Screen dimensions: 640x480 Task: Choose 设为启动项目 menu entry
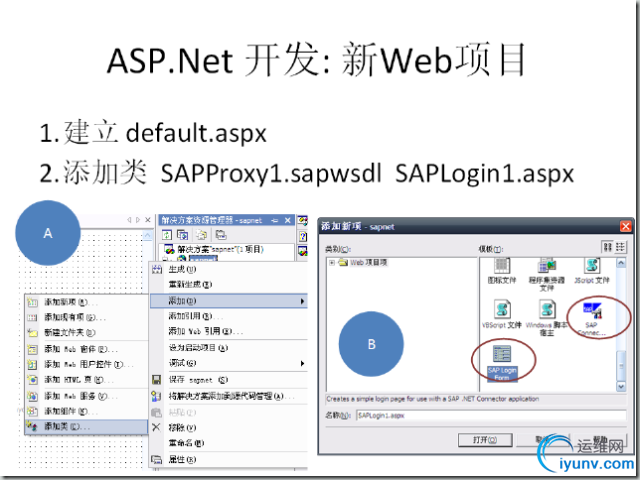(x=229, y=348)
